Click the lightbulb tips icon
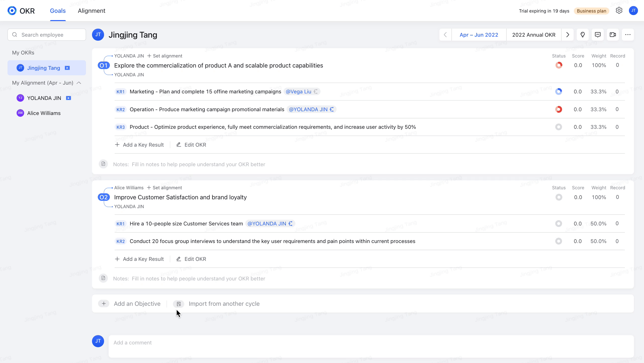Screen dimensions: 644x363 pos(582,35)
